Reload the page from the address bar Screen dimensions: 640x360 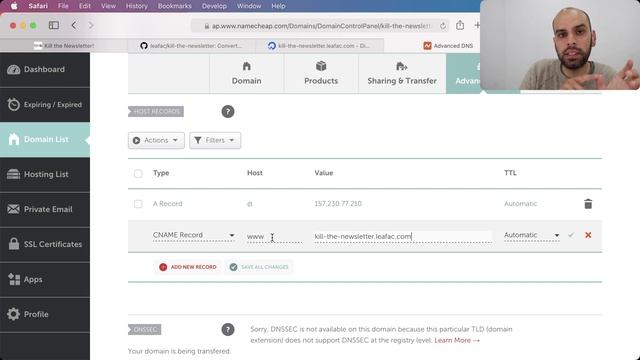(x=443, y=26)
